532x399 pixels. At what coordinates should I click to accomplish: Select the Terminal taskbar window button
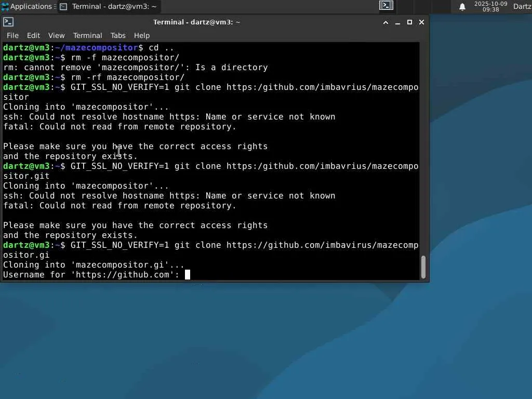(x=109, y=6)
